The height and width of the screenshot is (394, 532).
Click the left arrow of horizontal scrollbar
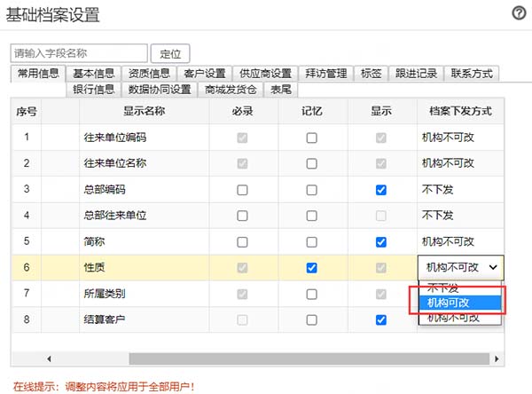click(x=48, y=359)
